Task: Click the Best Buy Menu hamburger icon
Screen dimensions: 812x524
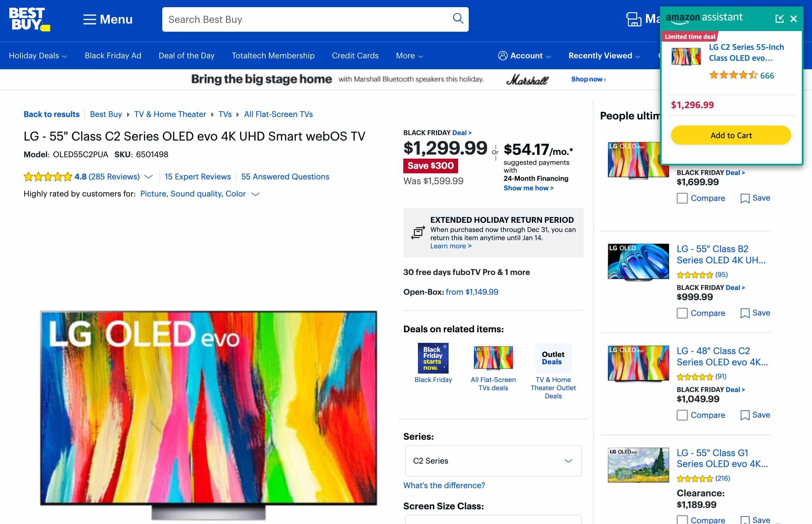Action: tap(89, 19)
